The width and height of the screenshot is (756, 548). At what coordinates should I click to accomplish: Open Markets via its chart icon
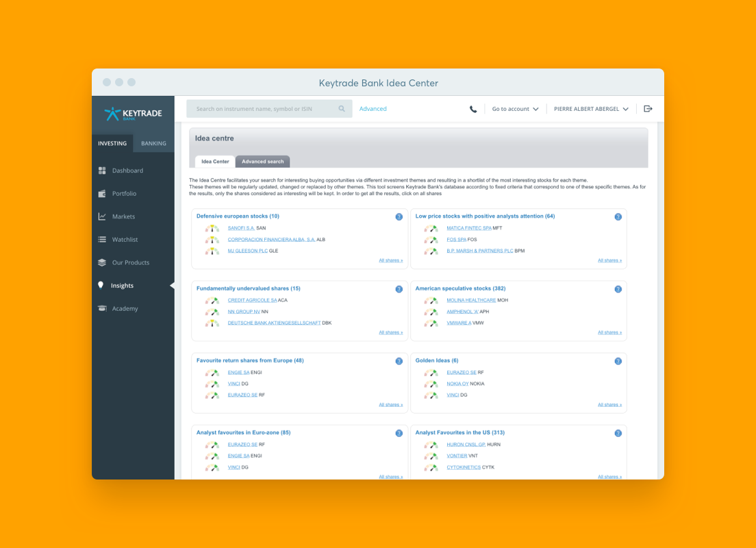coord(101,216)
